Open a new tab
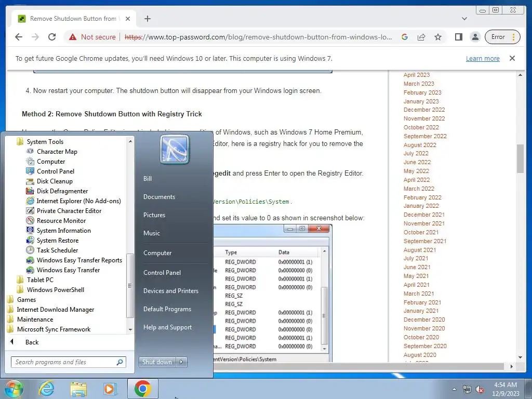 click(x=147, y=19)
